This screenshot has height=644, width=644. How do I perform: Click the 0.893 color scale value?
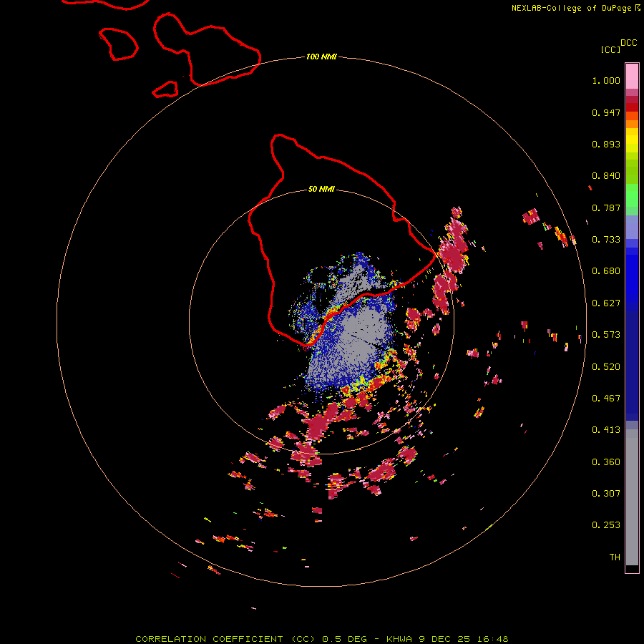coord(606,144)
